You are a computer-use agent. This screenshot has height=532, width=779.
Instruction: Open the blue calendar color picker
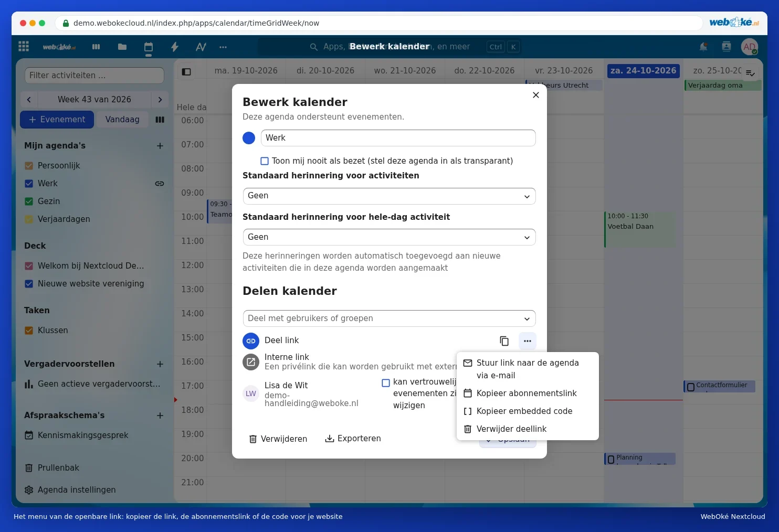[249, 138]
